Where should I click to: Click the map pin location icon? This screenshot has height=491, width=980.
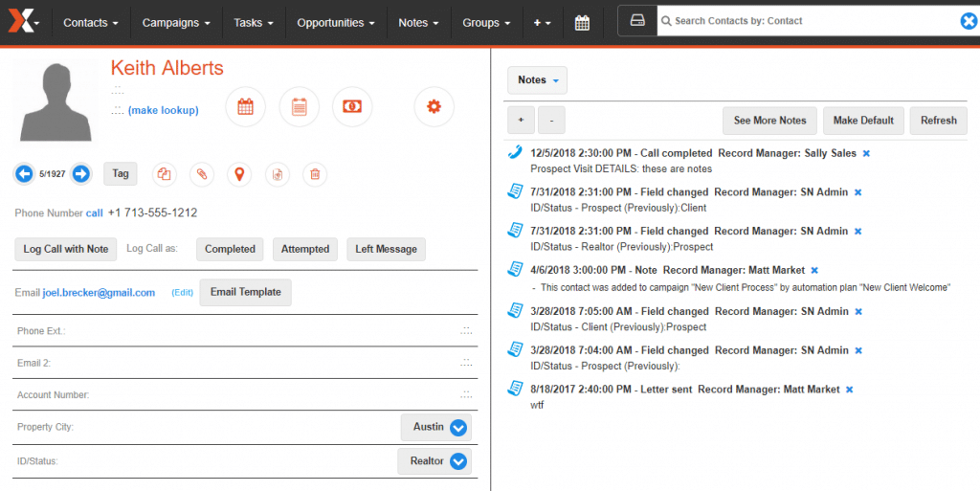coord(239,174)
